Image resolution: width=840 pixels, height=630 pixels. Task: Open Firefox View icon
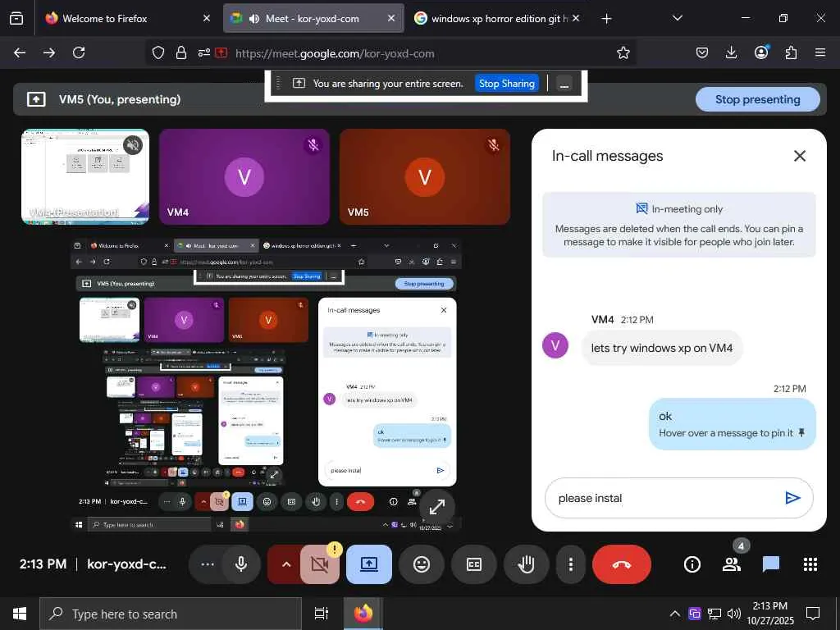pos(16,18)
